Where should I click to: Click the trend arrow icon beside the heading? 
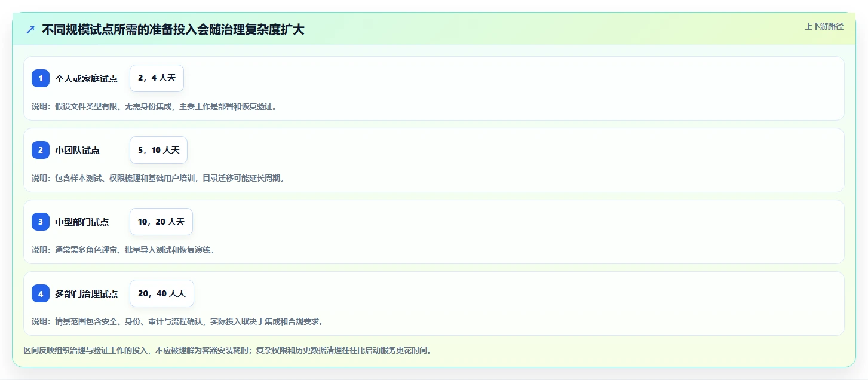(30, 29)
